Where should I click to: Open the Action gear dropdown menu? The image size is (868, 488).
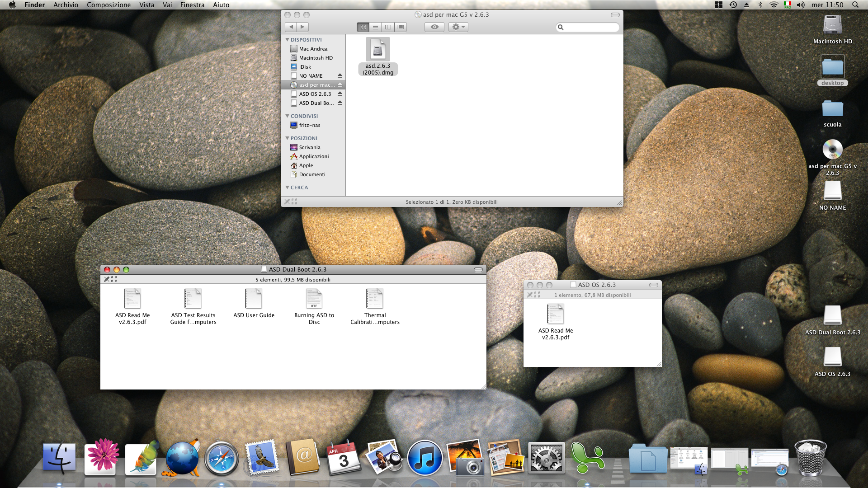pos(458,27)
